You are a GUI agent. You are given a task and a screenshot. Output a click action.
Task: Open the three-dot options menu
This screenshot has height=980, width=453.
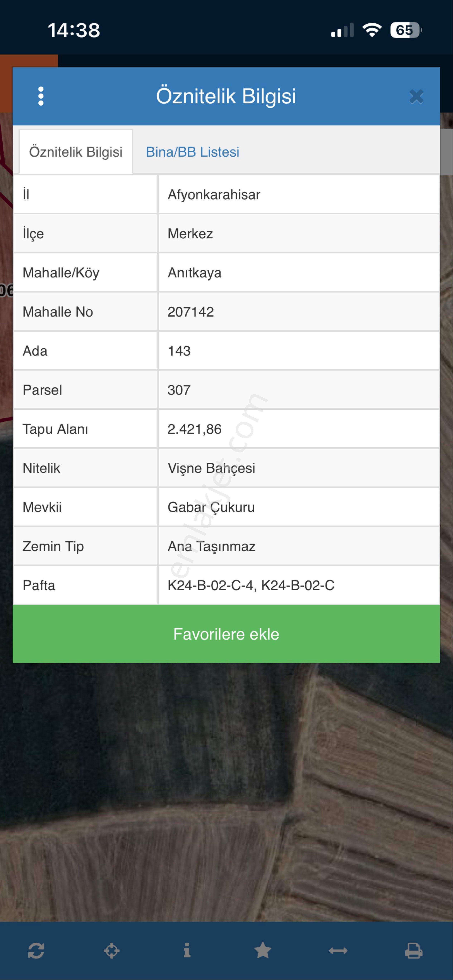coord(41,96)
